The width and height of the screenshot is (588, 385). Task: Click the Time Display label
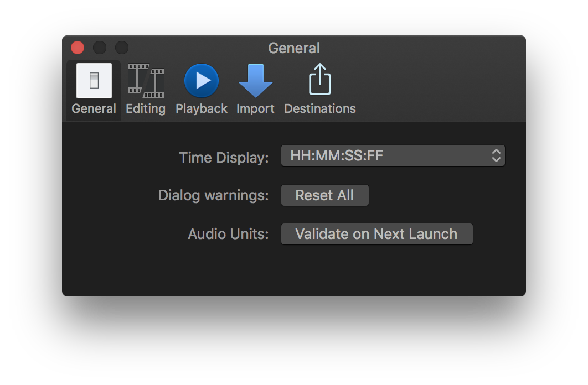223,158
